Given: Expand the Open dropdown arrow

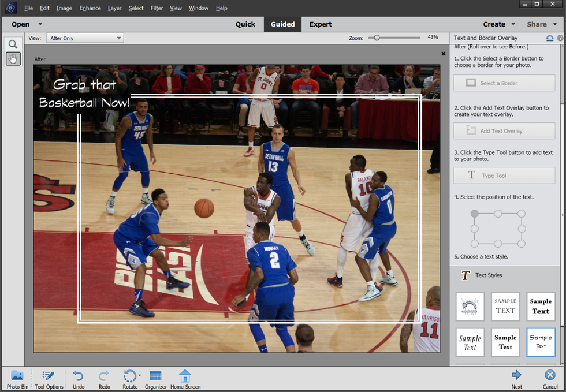Looking at the screenshot, I should [40, 24].
